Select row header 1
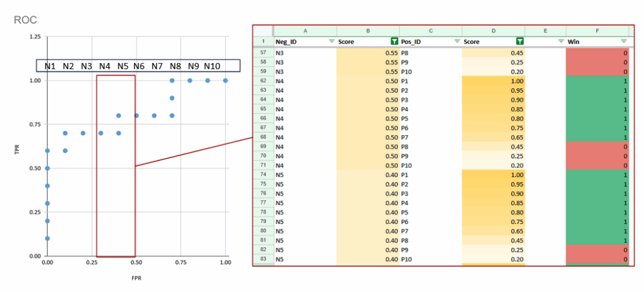 point(264,41)
